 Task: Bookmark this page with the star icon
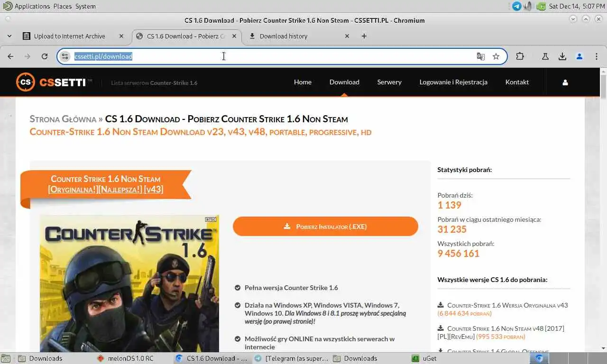coord(496,56)
